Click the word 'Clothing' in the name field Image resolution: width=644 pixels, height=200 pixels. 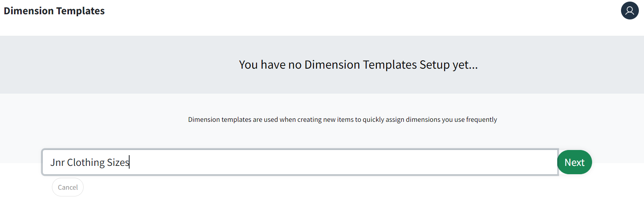click(86, 163)
